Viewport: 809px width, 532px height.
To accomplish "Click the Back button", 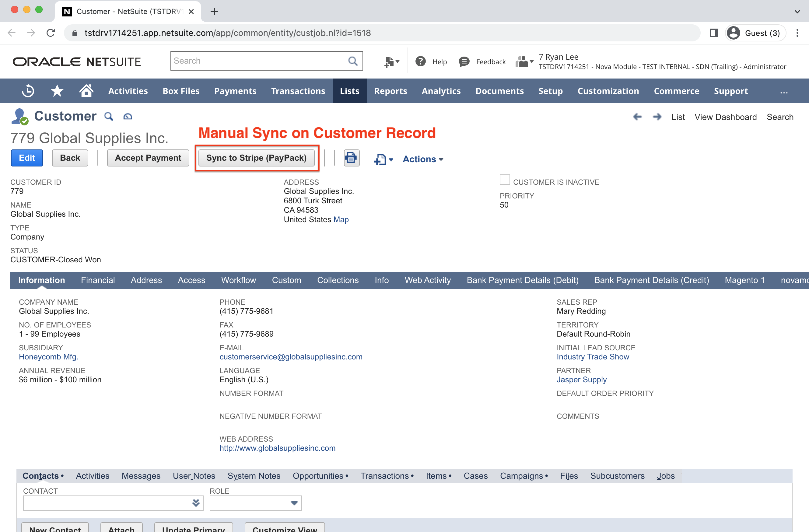I will coord(70,158).
